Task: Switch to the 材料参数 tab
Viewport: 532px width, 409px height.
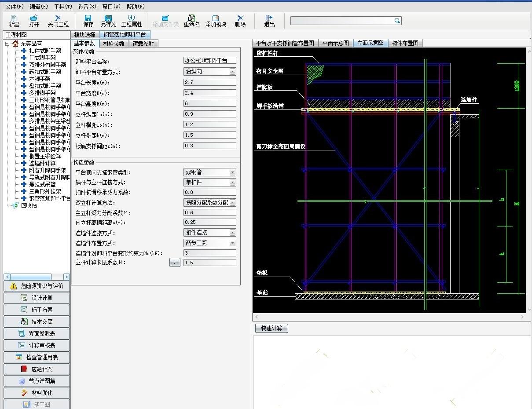Action: coord(114,44)
